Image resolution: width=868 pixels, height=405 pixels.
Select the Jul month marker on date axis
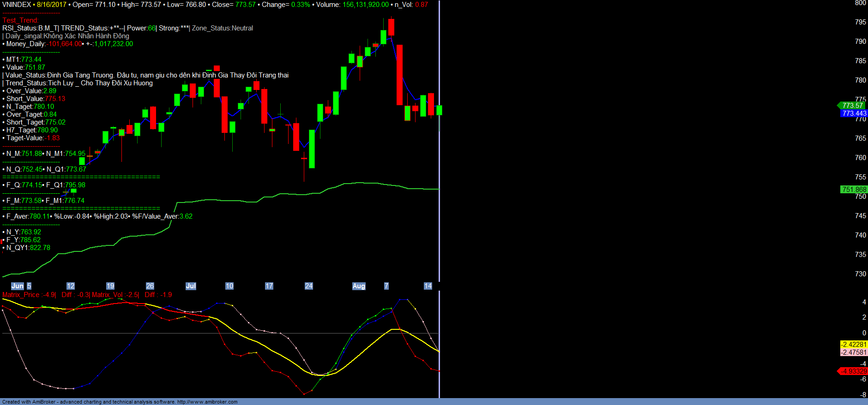click(191, 286)
